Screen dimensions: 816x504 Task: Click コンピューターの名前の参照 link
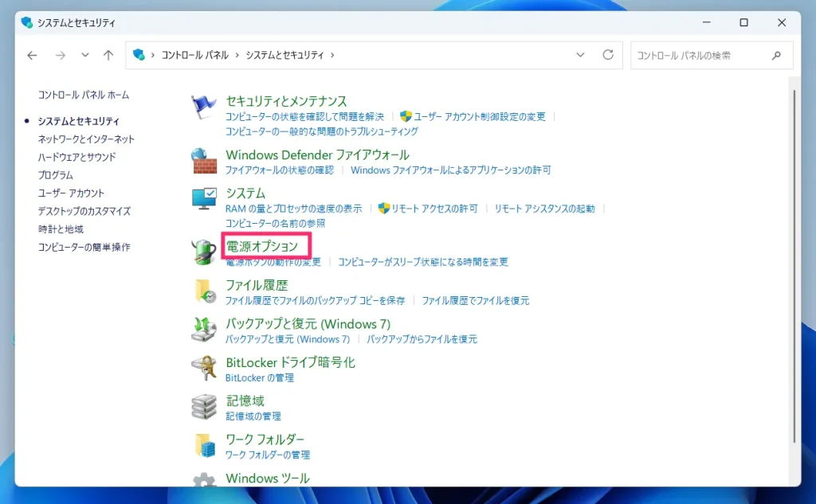click(x=275, y=223)
